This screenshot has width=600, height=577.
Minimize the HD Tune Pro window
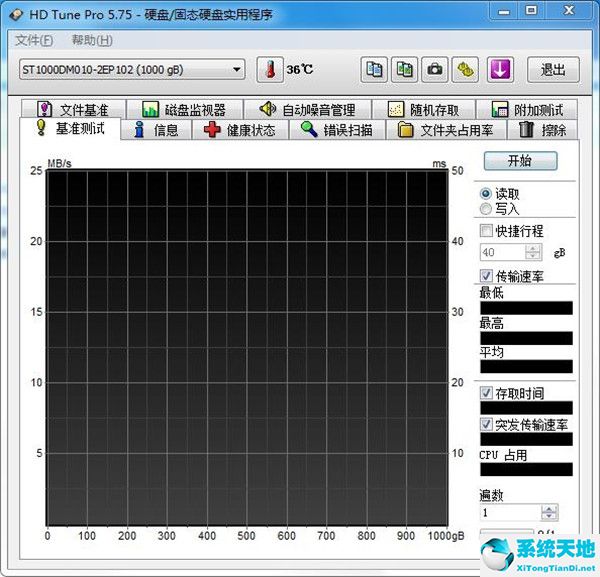[x=504, y=11]
